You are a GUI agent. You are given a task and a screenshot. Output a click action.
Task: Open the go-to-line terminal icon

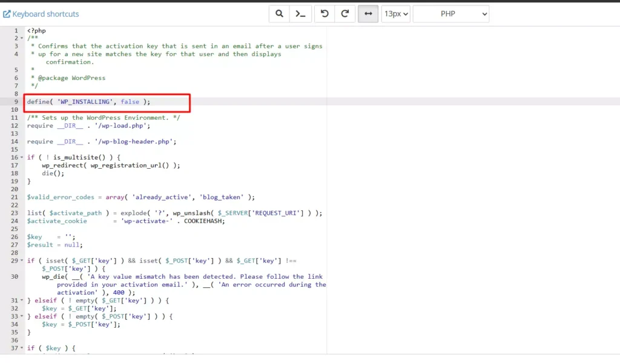pyautogui.click(x=300, y=14)
